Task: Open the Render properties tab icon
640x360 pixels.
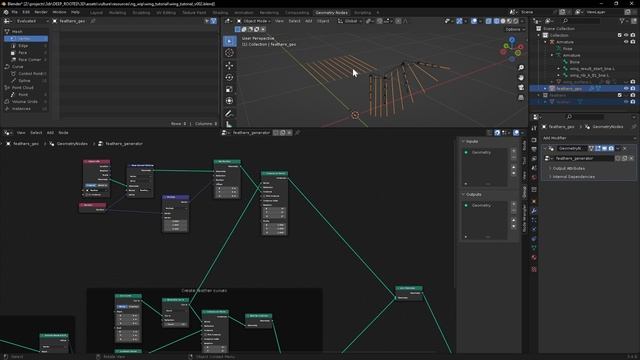Action: click(534, 140)
